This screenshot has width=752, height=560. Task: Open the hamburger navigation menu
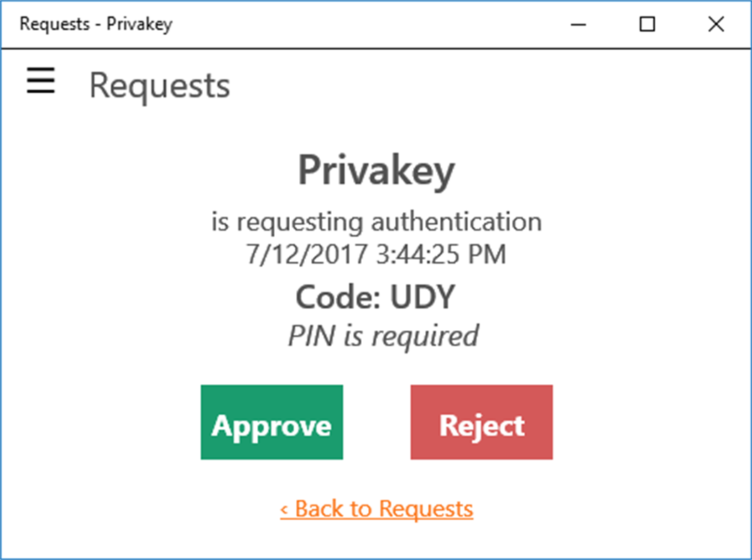(x=41, y=81)
